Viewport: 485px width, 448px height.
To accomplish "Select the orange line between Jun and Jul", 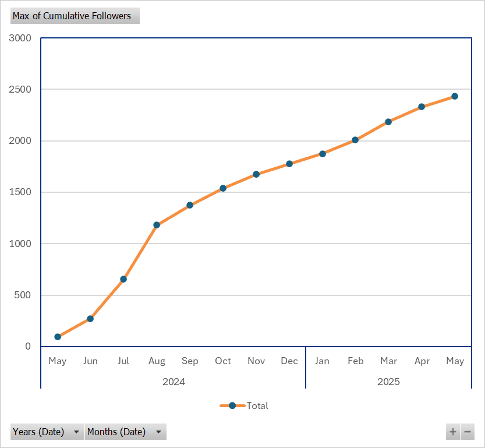I will (107, 299).
